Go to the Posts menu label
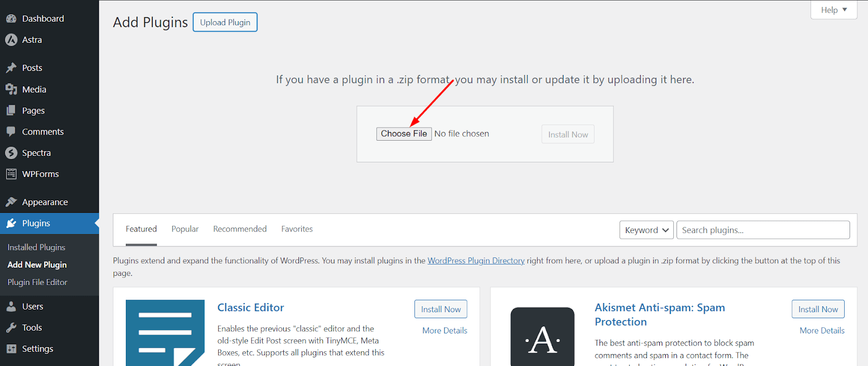Image resolution: width=868 pixels, height=366 pixels. (32, 68)
